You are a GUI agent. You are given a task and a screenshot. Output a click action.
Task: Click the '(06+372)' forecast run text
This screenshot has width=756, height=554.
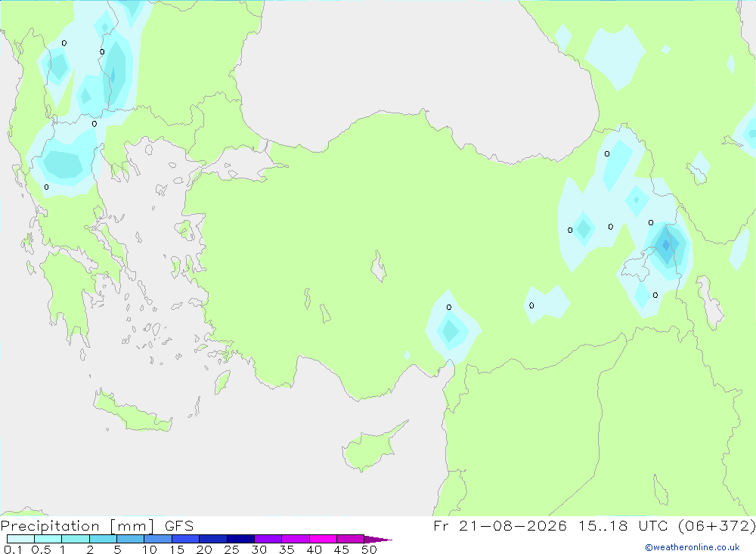click(x=717, y=526)
